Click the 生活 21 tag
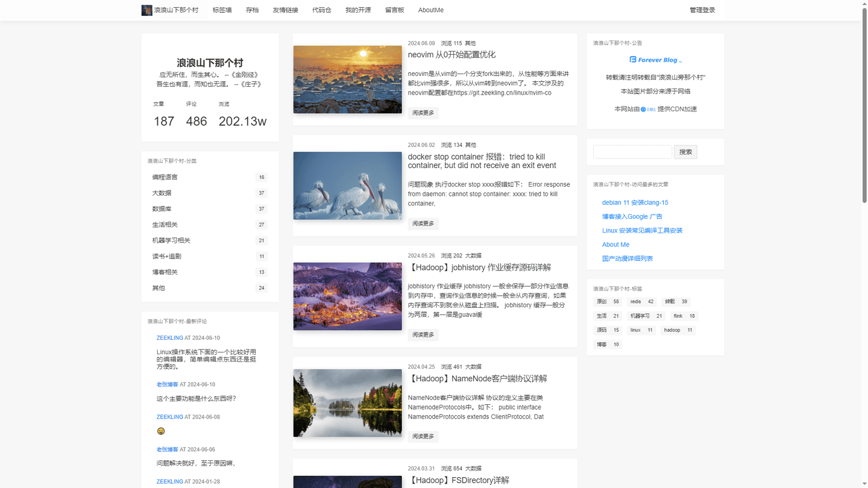This screenshot has height=488, width=868. tap(608, 316)
